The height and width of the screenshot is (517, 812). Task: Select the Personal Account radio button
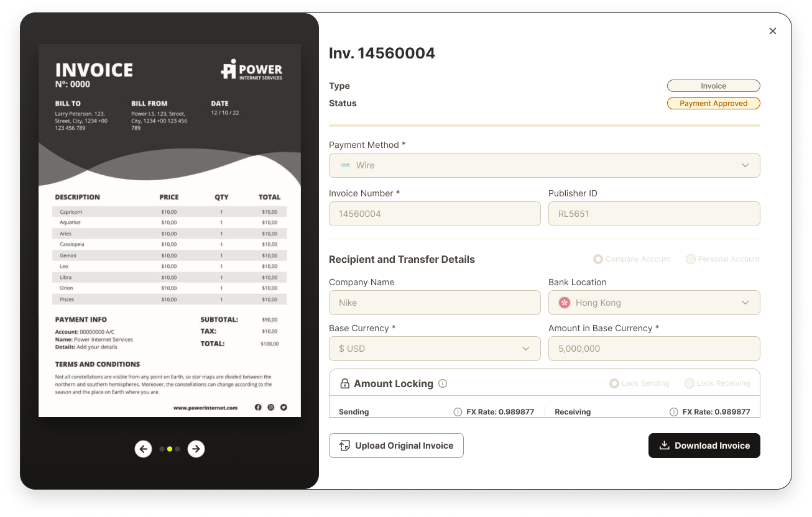691,259
